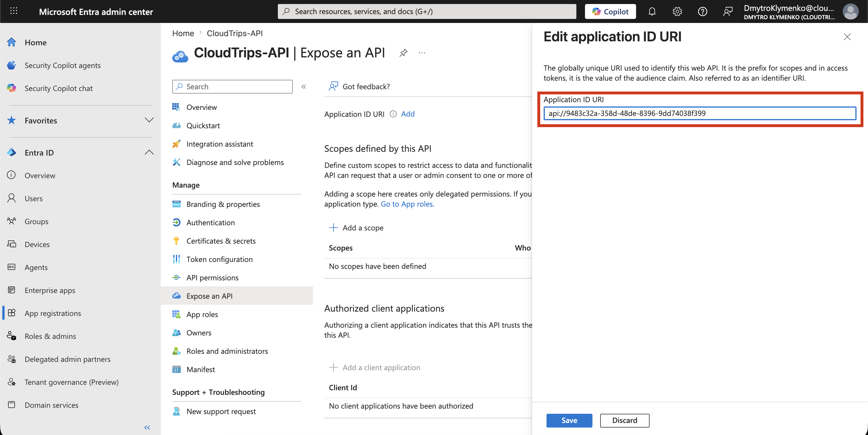
Task: Open Manifest
Action: click(201, 369)
